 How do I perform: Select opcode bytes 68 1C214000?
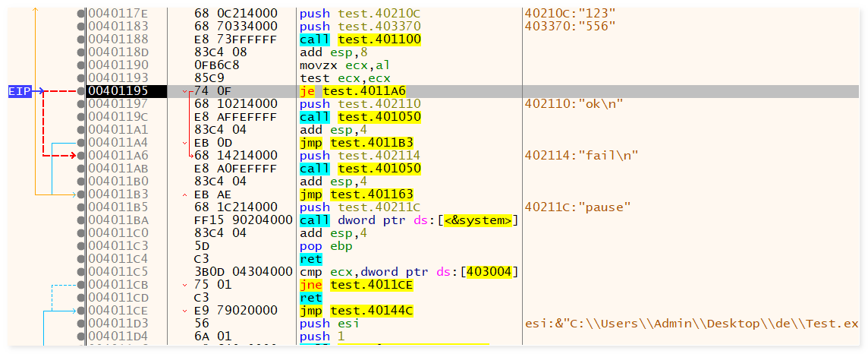tap(236, 207)
